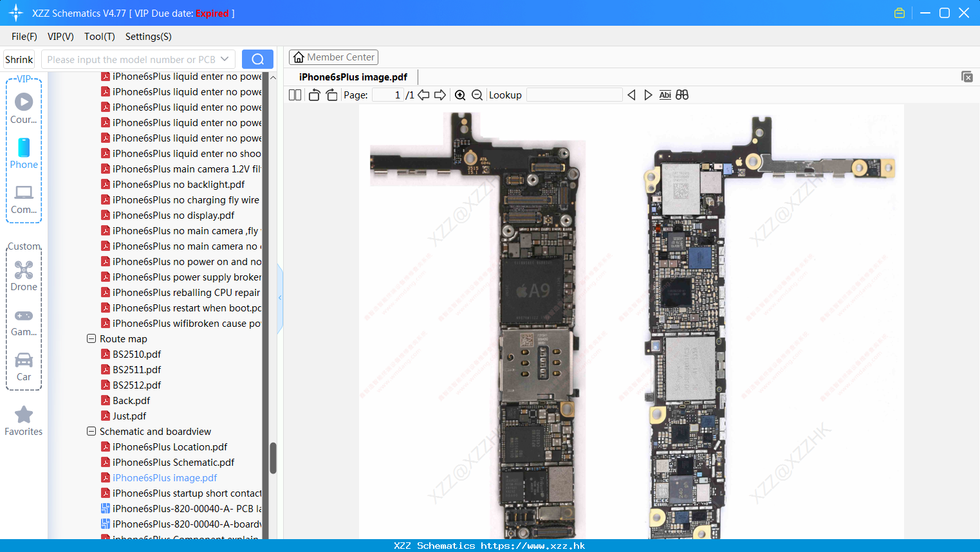Open the model number dropdown arrow
The image size is (980, 552).
click(225, 59)
